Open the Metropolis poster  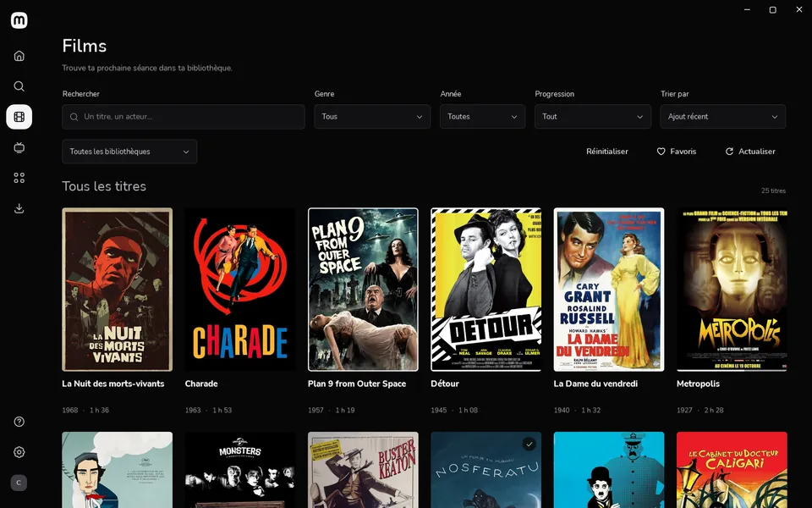click(732, 290)
